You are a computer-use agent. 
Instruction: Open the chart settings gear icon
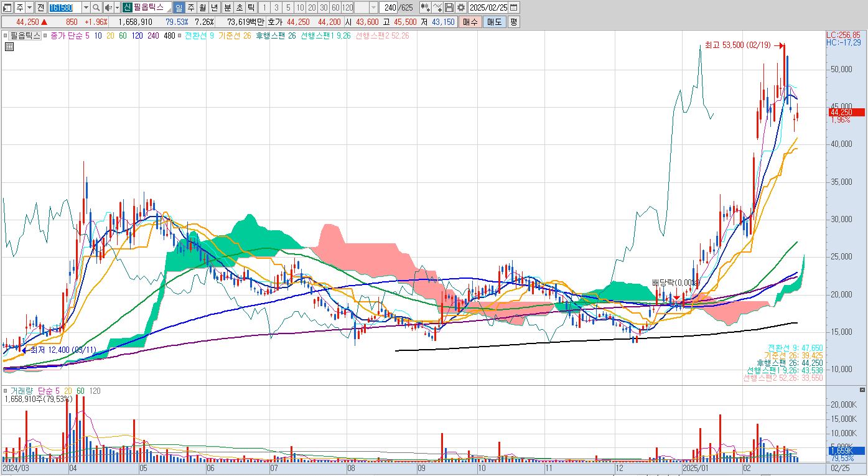(460, 7)
